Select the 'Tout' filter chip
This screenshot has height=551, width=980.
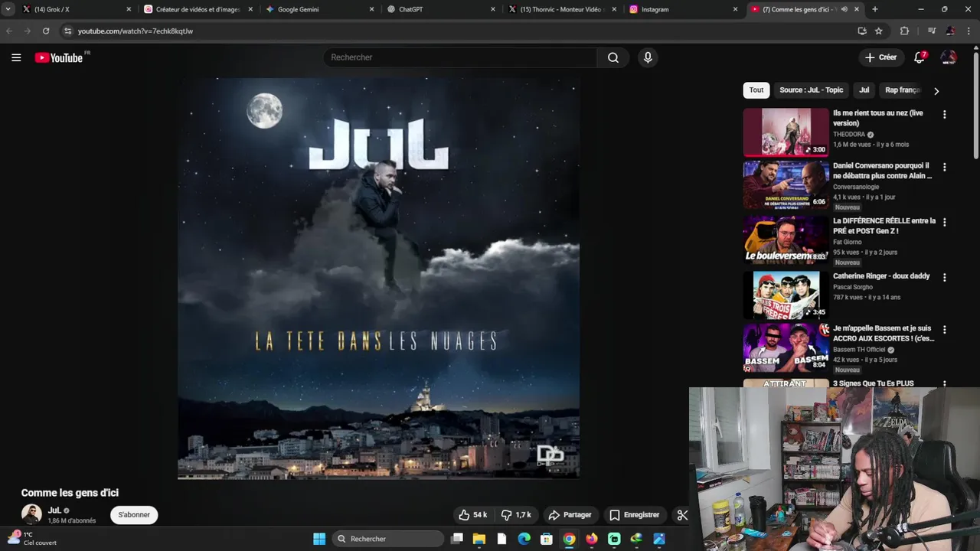point(756,90)
